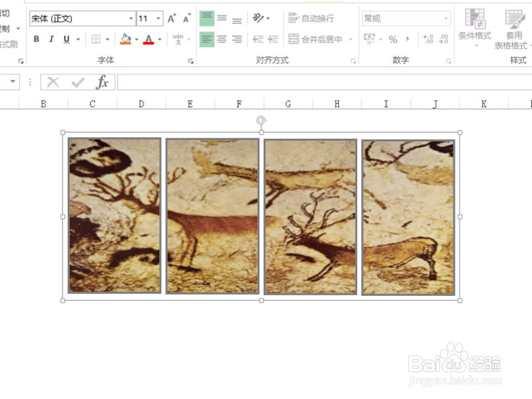The width and height of the screenshot is (532, 399).
Task: Click 合并后居中 merge and center
Action: click(x=315, y=39)
